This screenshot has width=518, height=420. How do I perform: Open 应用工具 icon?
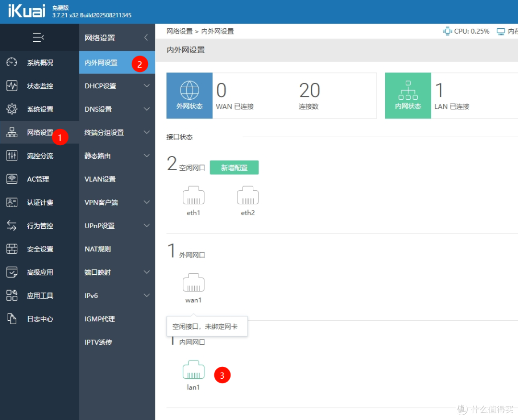click(12, 295)
